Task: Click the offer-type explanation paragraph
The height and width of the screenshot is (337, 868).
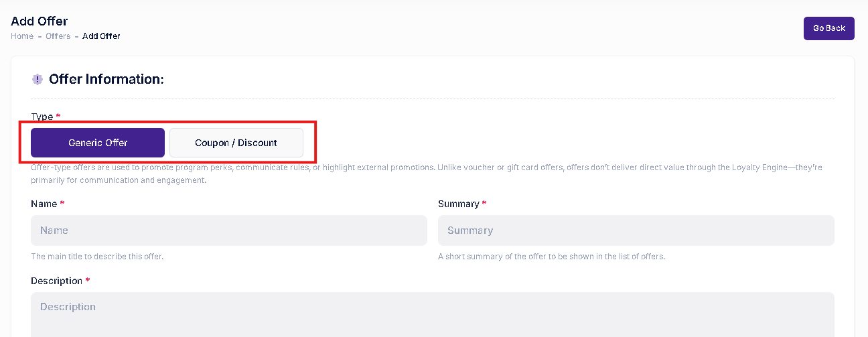Action: tap(426, 174)
